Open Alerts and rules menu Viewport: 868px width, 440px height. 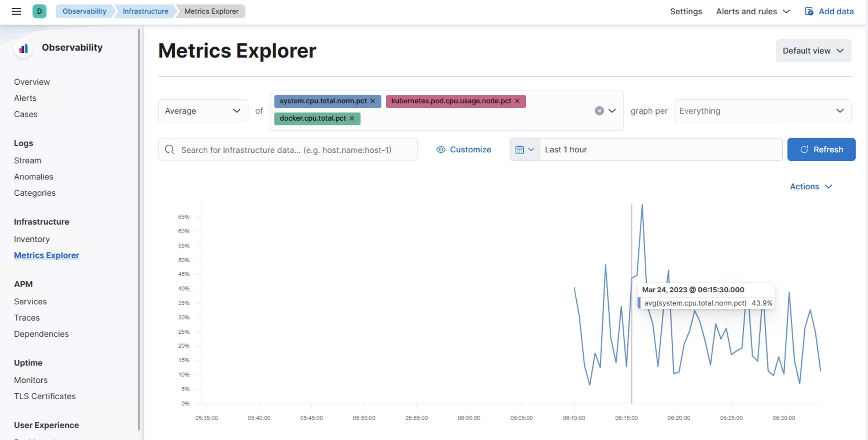click(753, 12)
